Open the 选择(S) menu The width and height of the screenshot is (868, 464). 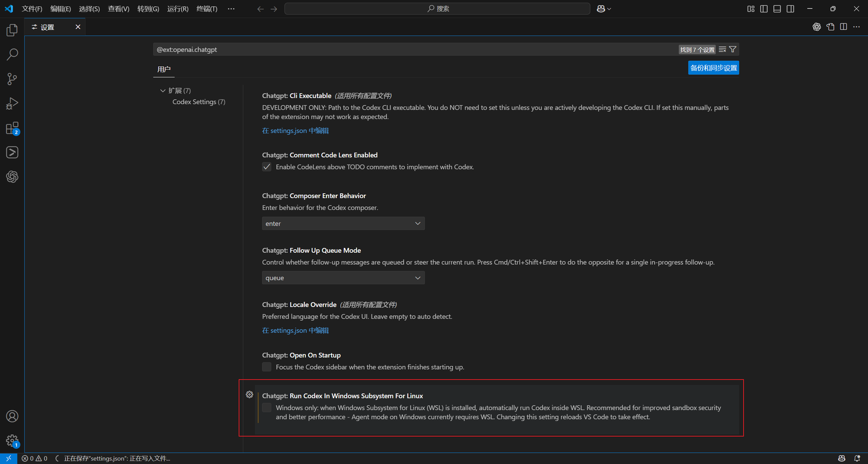tap(90, 9)
